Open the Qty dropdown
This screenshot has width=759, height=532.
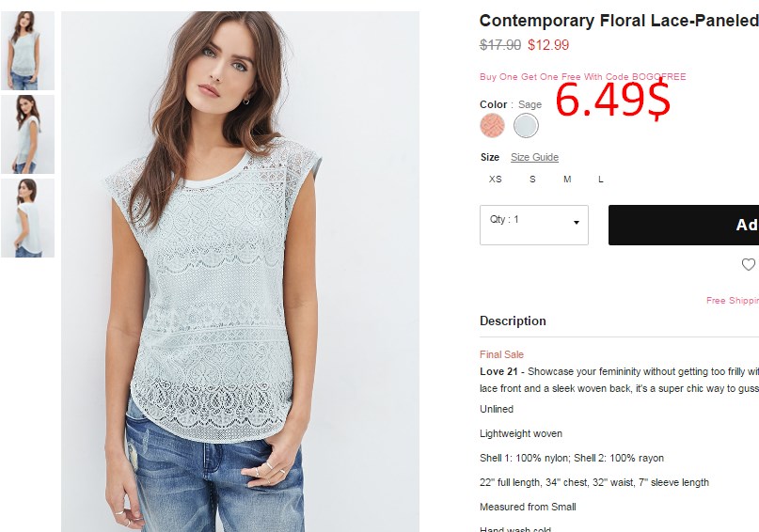534,225
